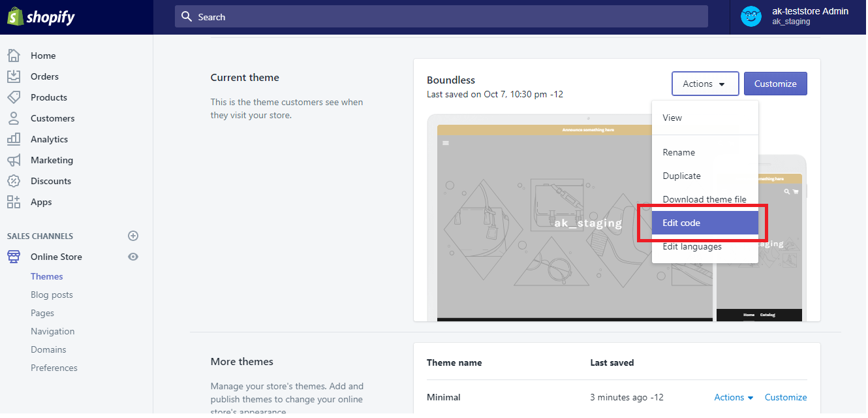Add a sales channel plus icon
Viewport: 868px width, 418px height.
pos(133,236)
